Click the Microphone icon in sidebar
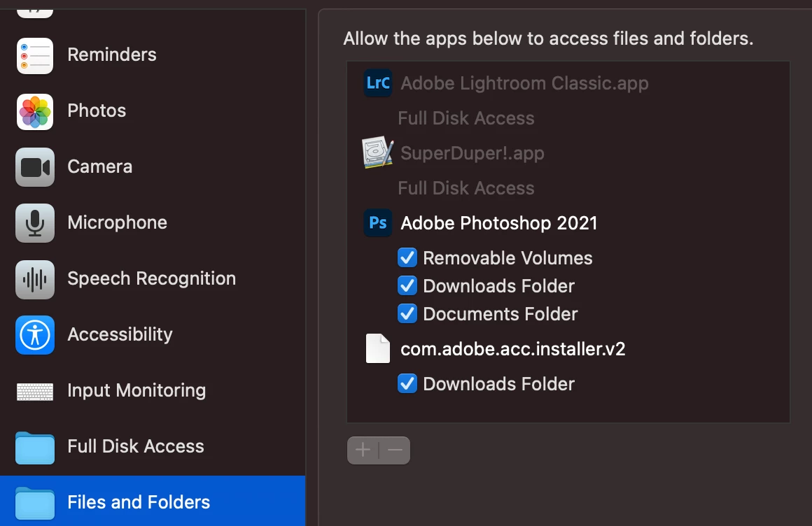The height and width of the screenshot is (526, 812). [x=35, y=223]
